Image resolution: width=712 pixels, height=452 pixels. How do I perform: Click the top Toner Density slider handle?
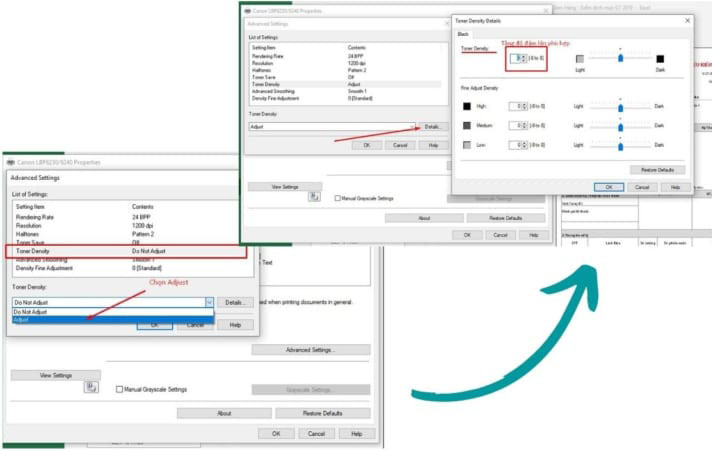620,59
